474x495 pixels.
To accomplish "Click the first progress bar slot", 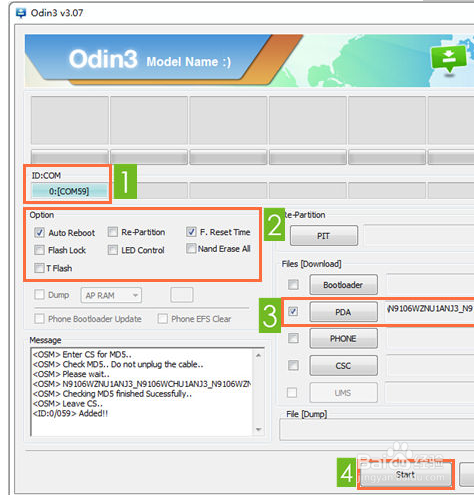I will [x=70, y=157].
